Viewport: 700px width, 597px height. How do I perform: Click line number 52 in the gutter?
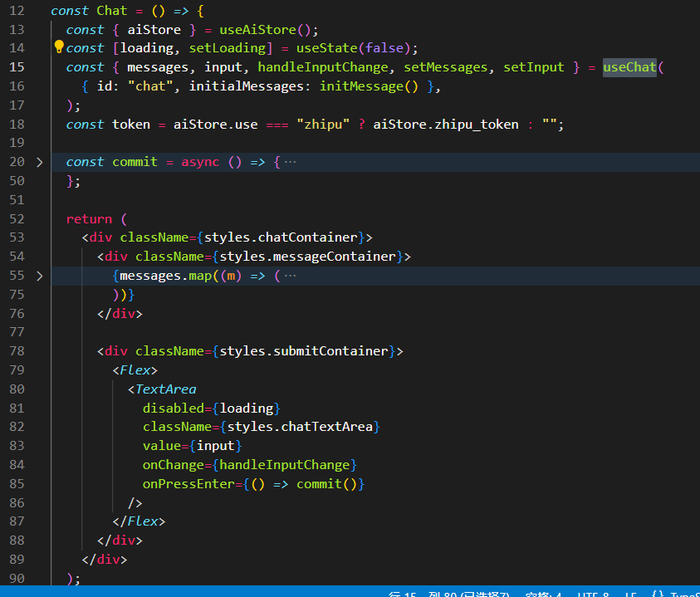17,219
